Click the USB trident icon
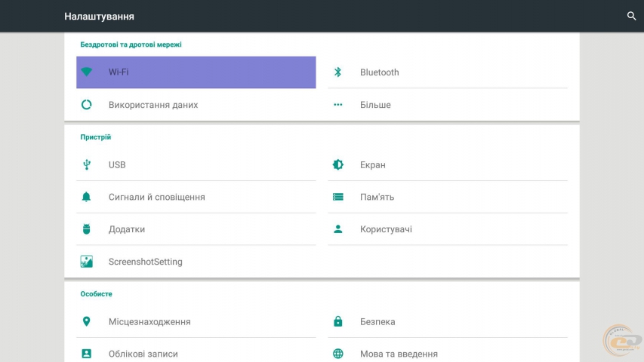This screenshot has height=362, width=644. pos(87,164)
